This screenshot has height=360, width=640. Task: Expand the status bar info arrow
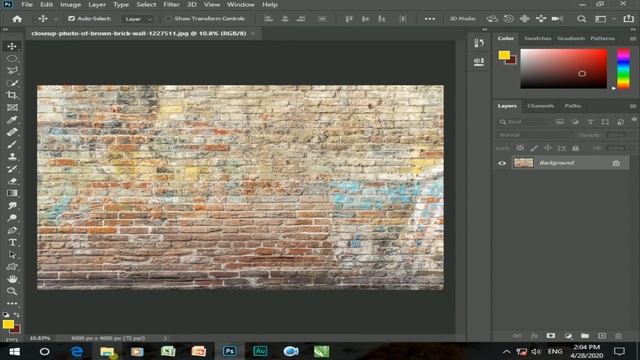point(165,338)
